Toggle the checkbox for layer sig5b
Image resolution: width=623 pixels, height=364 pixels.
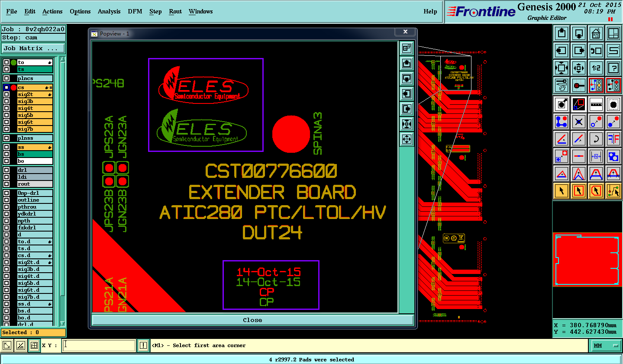click(x=6, y=115)
